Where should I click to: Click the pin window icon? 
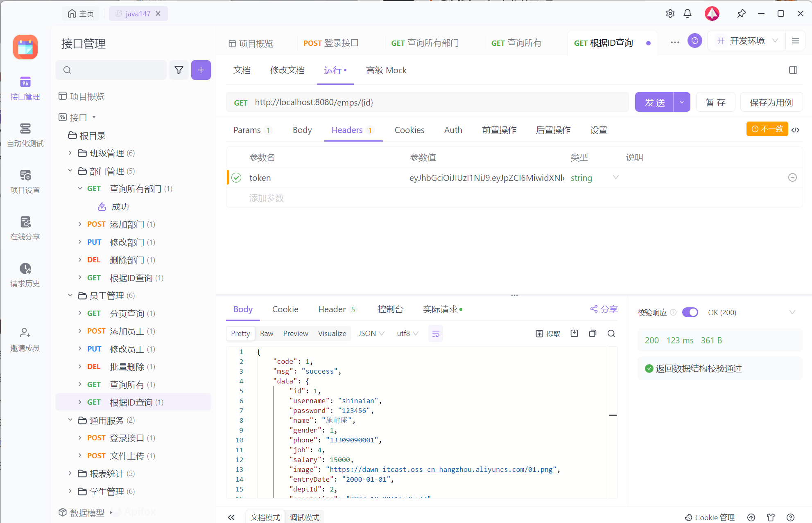pos(741,14)
